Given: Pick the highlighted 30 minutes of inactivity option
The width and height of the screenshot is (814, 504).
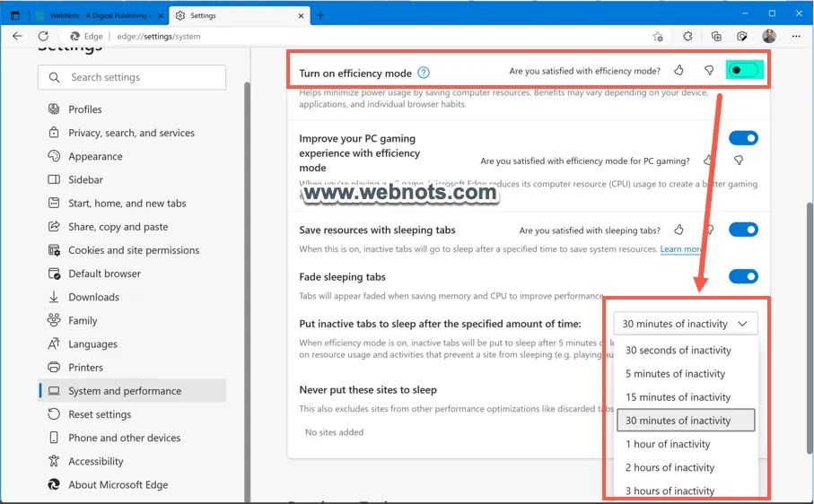Looking at the screenshot, I should pyautogui.click(x=686, y=421).
